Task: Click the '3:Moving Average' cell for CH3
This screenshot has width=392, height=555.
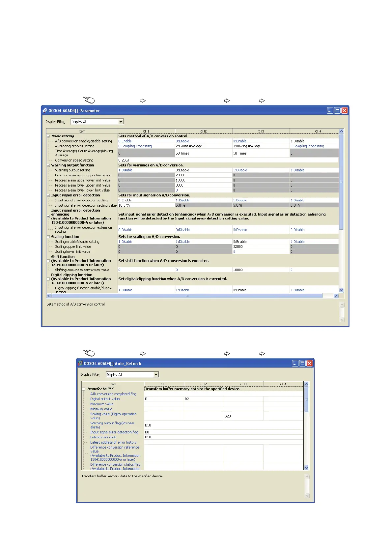Action: pyautogui.click(x=261, y=146)
